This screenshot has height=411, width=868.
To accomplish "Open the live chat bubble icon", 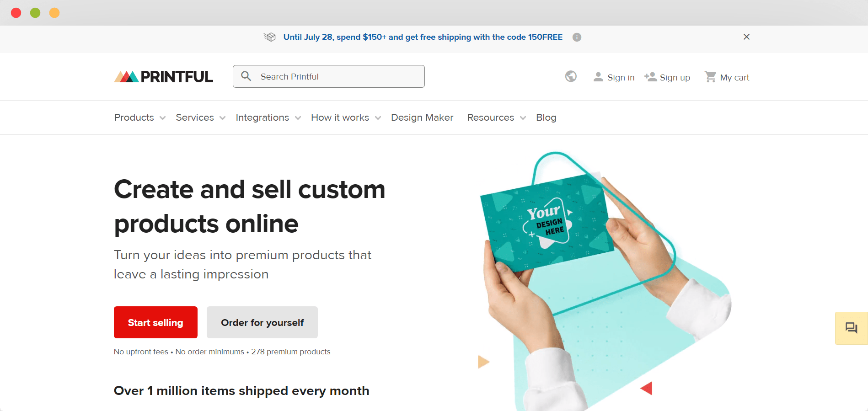I will coord(851,328).
